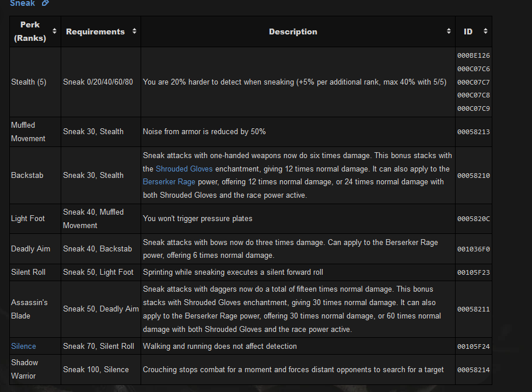The image size is (532, 392).
Task: Select the Silent Roll perk cell
Action: pyautogui.click(x=35, y=272)
